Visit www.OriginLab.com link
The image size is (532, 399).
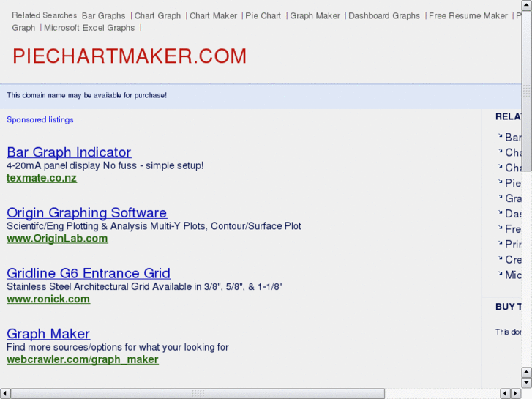click(57, 239)
